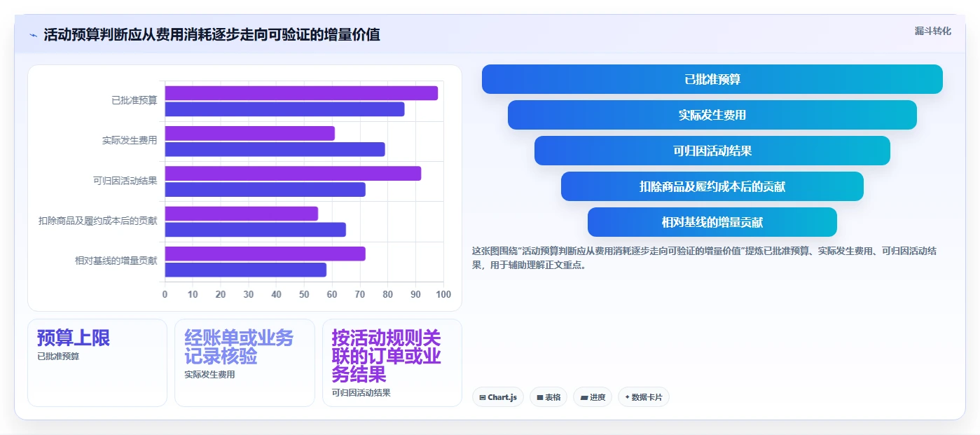Select the 可归因活动结果 funnel stage
This screenshot has height=435, width=980.
coord(712,151)
